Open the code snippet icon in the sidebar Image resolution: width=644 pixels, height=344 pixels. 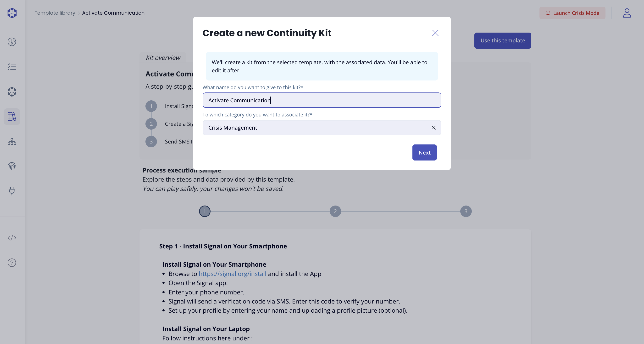(x=12, y=238)
